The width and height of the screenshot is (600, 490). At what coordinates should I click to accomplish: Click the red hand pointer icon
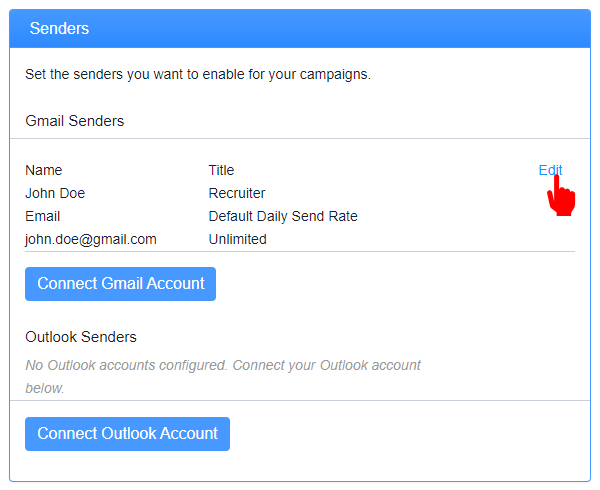pyautogui.click(x=561, y=195)
